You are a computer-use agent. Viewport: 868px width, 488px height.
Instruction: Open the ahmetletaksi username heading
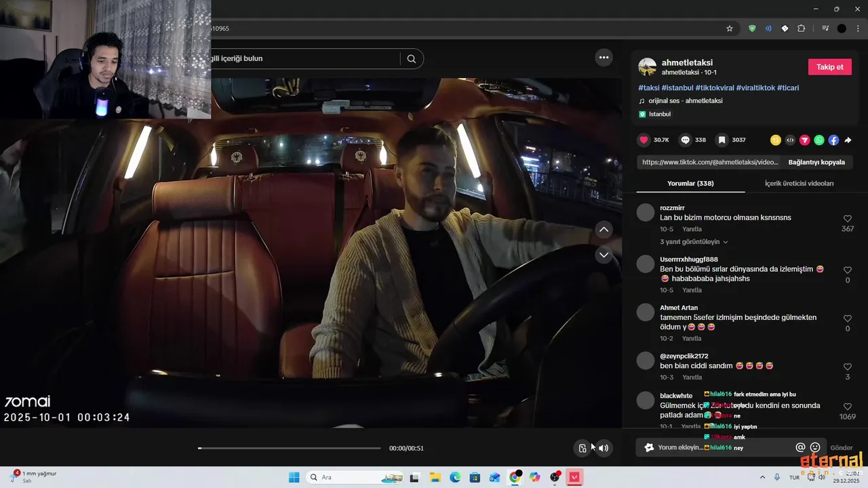pos(687,63)
